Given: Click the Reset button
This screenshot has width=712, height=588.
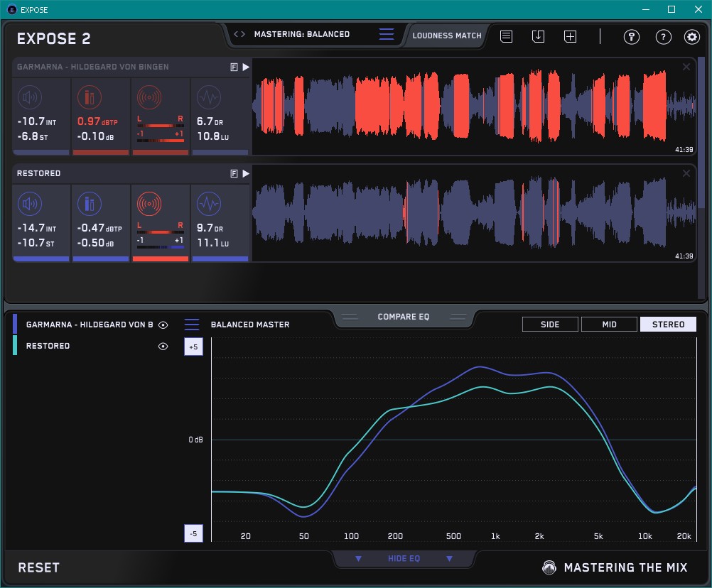Looking at the screenshot, I should (x=39, y=567).
